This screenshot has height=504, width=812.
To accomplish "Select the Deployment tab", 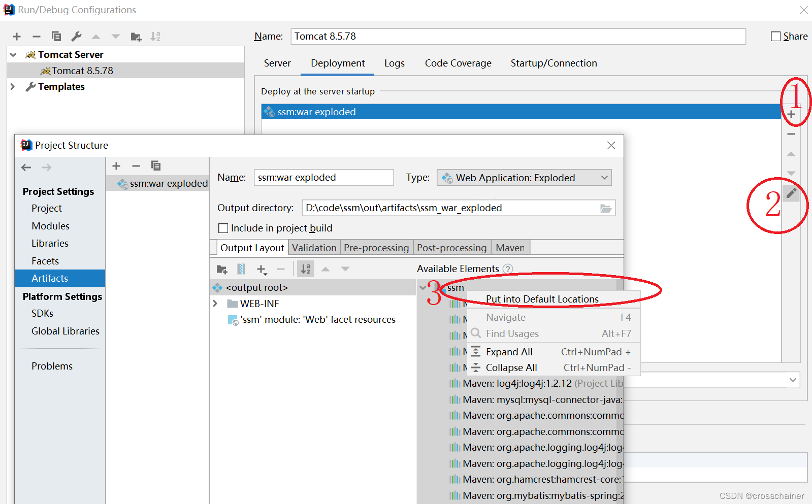I will click(x=338, y=63).
